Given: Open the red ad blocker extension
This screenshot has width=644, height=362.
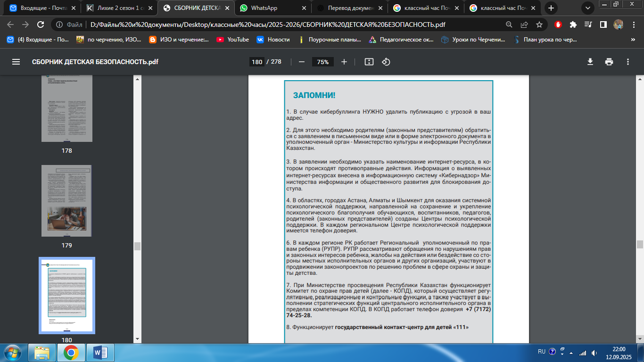Looking at the screenshot, I should [x=558, y=25].
